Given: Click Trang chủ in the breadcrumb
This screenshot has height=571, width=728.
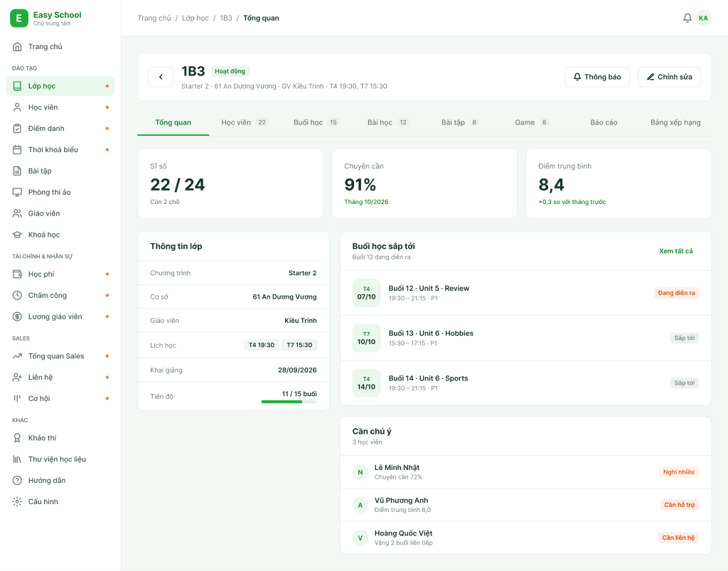Looking at the screenshot, I should click(x=154, y=18).
